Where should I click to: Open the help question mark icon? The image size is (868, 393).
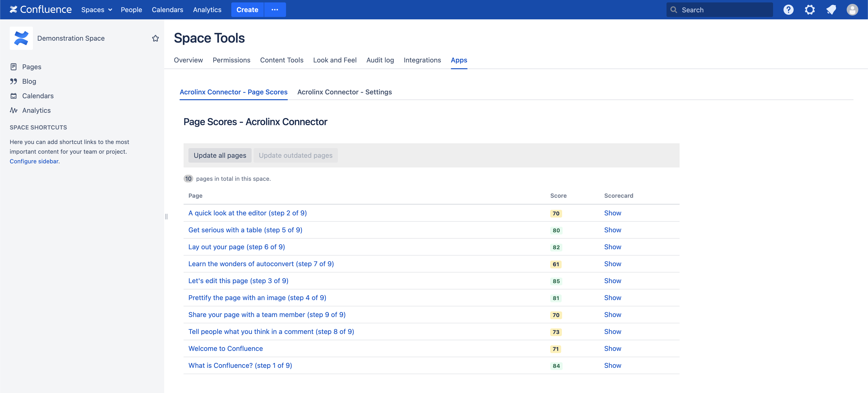coord(788,10)
